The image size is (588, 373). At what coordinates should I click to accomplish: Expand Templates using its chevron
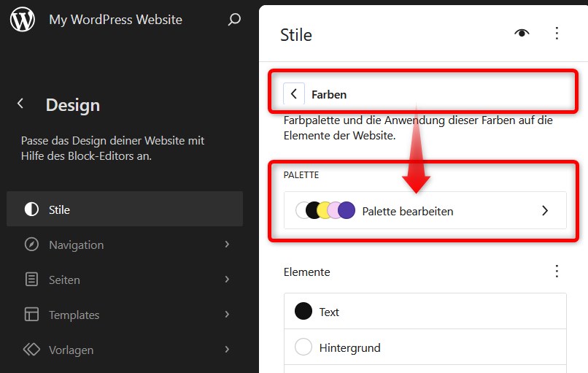pyautogui.click(x=227, y=314)
